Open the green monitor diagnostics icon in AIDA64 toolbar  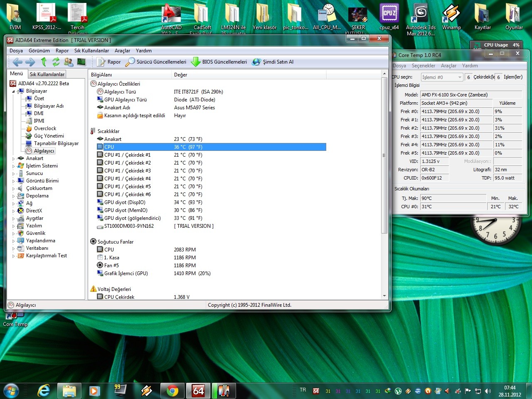[x=81, y=62]
